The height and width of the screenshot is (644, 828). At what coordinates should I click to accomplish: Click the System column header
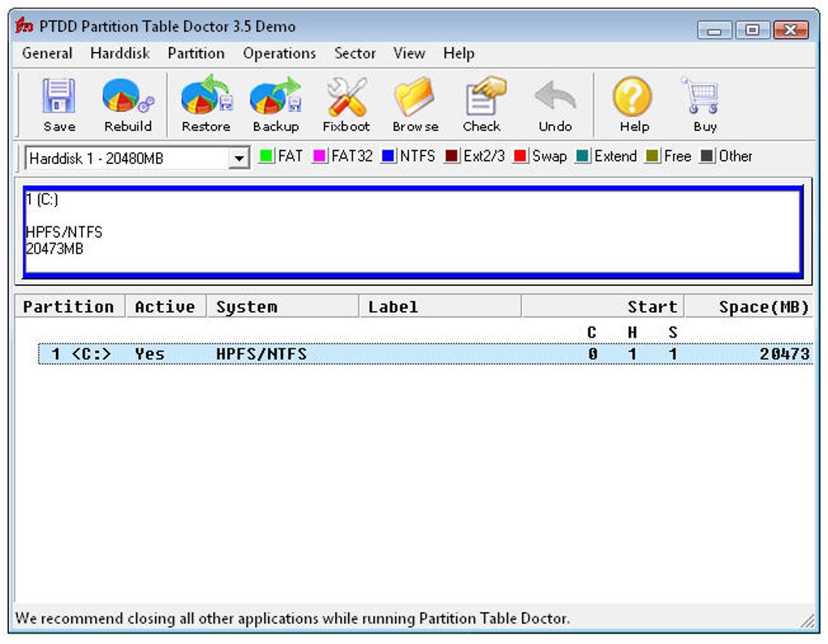click(x=282, y=307)
